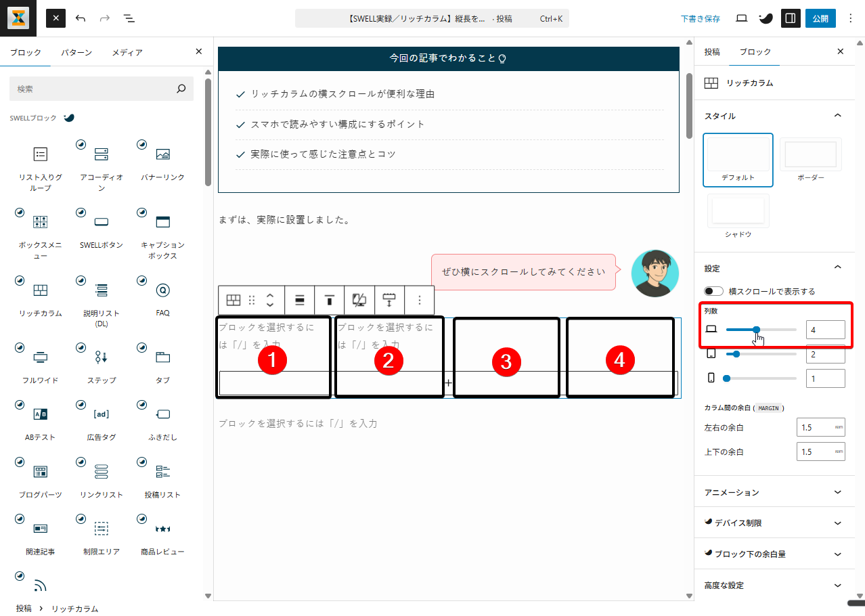Enable 横スクロールで表示する toggle
The height and width of the screenshot is (616, 865).
(713, 291)
